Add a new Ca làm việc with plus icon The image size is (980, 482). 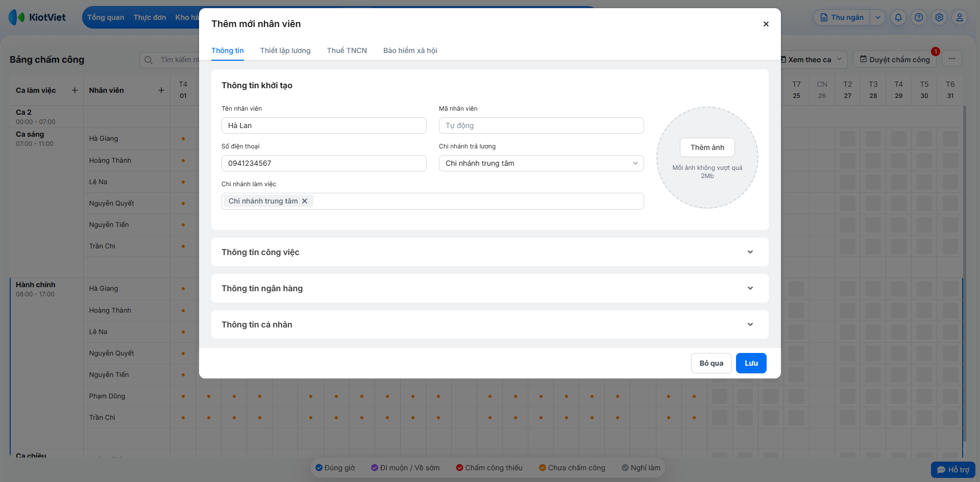(x=75, y=90)
